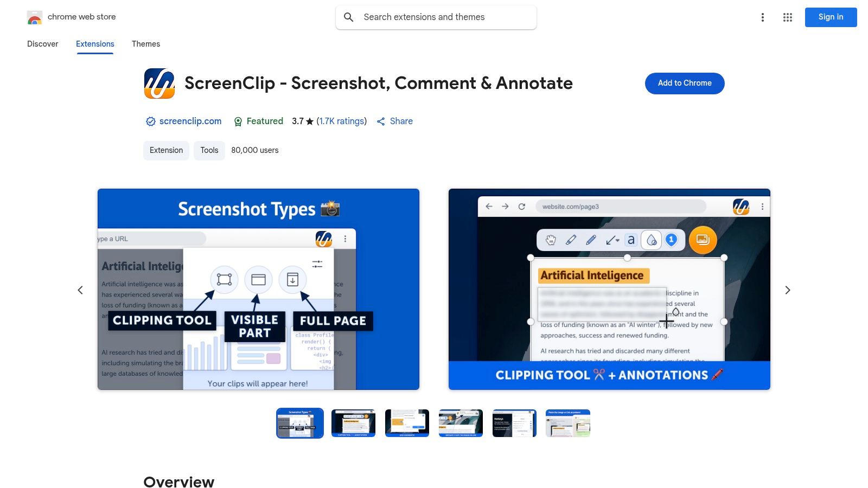
Task: Click the ScreenClip extension logo
Action: click(159, 83)
